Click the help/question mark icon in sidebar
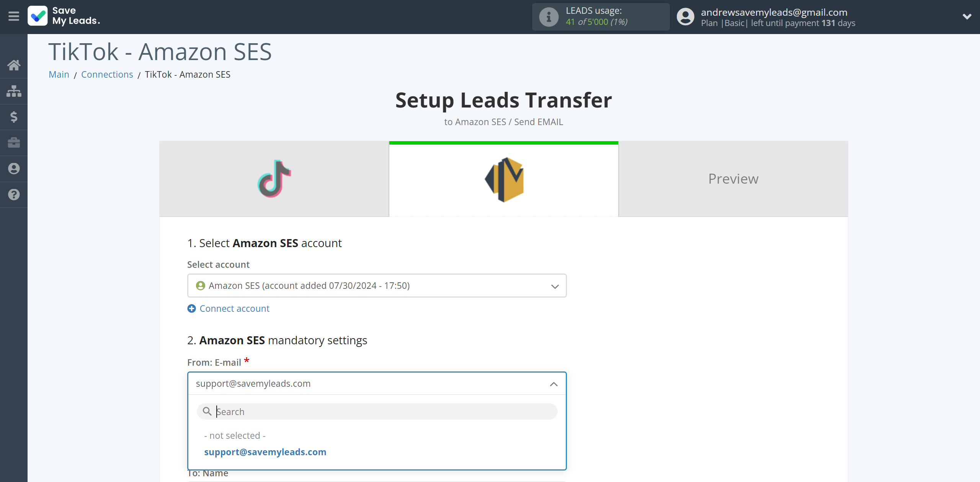This screenshot has width=980, height=482. (14, 194)
